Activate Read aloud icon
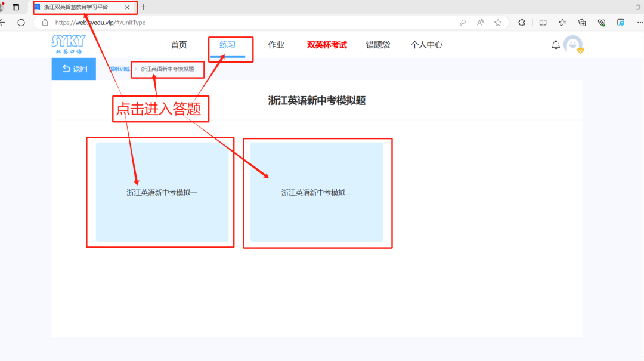The width and height of the screenshot is (644, 361). 480,23
